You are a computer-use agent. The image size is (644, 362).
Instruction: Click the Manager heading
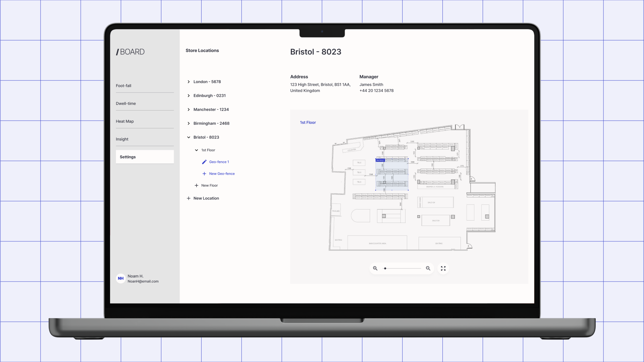(x=369, y=77)
